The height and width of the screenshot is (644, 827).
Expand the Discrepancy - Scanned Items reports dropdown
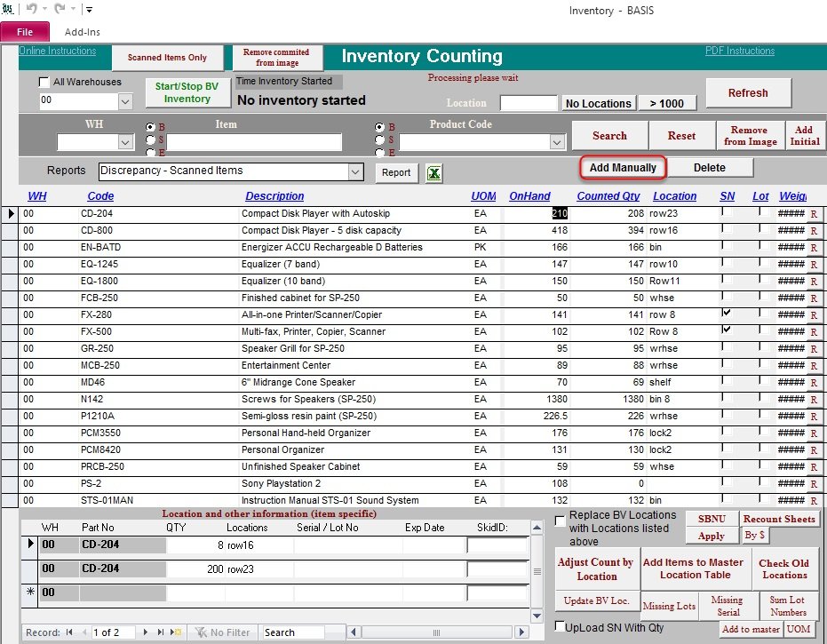tap(355, 171)
